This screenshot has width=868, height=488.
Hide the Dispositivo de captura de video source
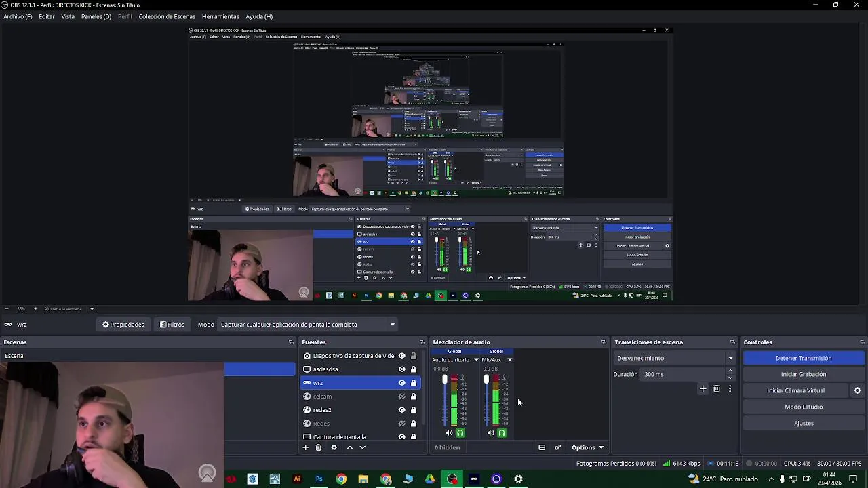point(401,356)
